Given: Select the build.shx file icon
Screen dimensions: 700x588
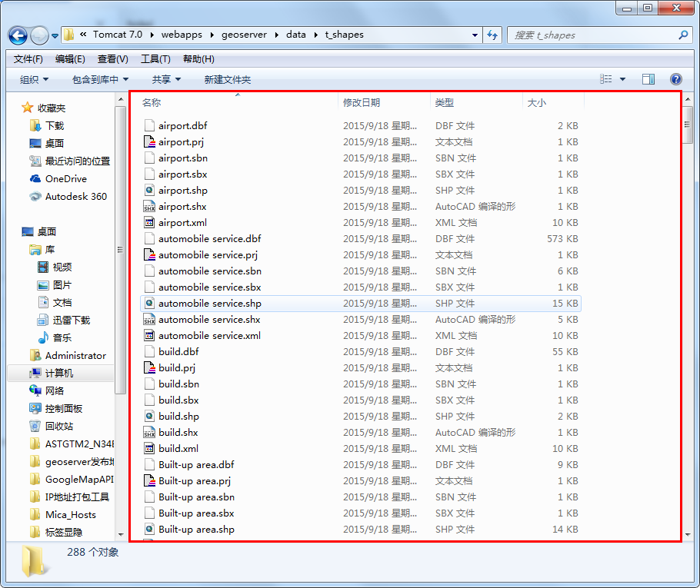Looking at the screenshot, I should [x=149, y=432].
